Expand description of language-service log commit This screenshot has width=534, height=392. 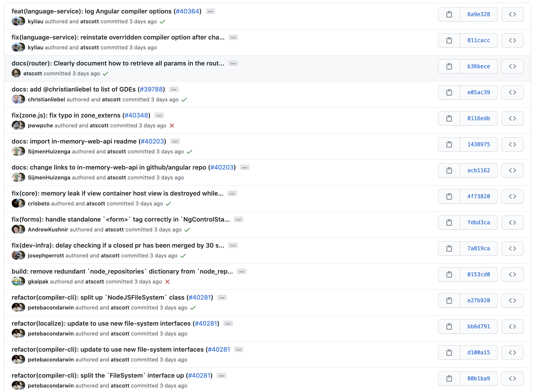coord(210,11)
